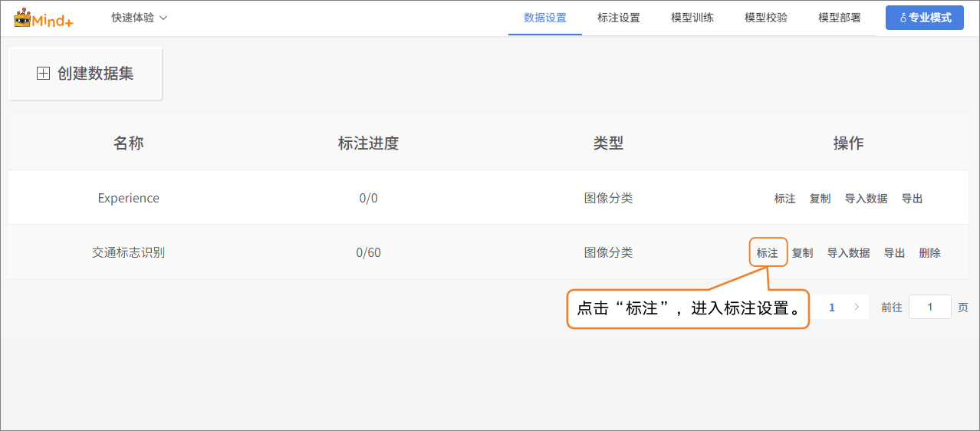Switch to 专业模式 using the blue button
The width and height of the screenshot is (980, 431).
click(x=924, y=18)
